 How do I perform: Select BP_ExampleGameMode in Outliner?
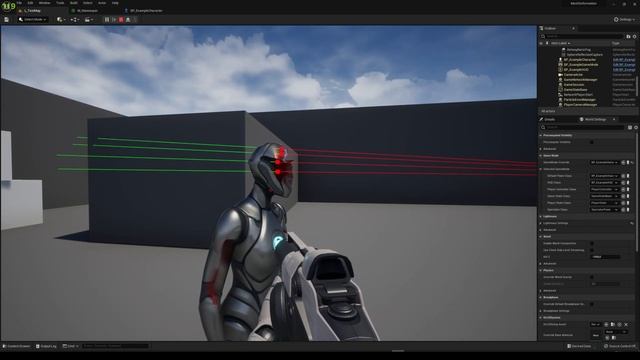[x=581, y=64]
